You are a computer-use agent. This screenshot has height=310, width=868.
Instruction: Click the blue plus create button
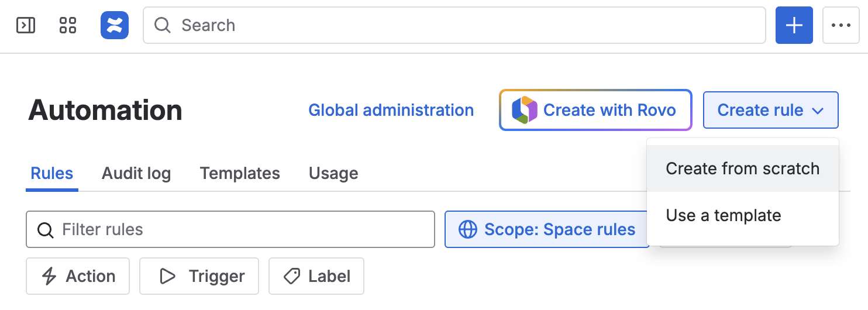[794, 25]
